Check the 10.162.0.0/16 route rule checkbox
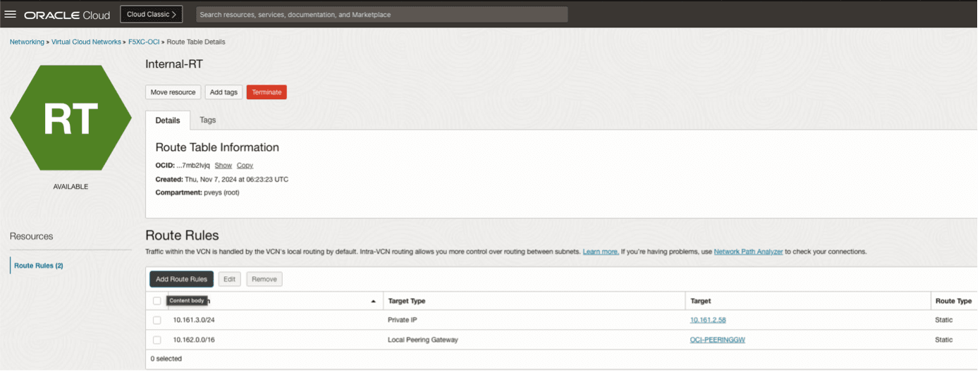The height and width of the screenshot is (372, 980). [157, 340]
